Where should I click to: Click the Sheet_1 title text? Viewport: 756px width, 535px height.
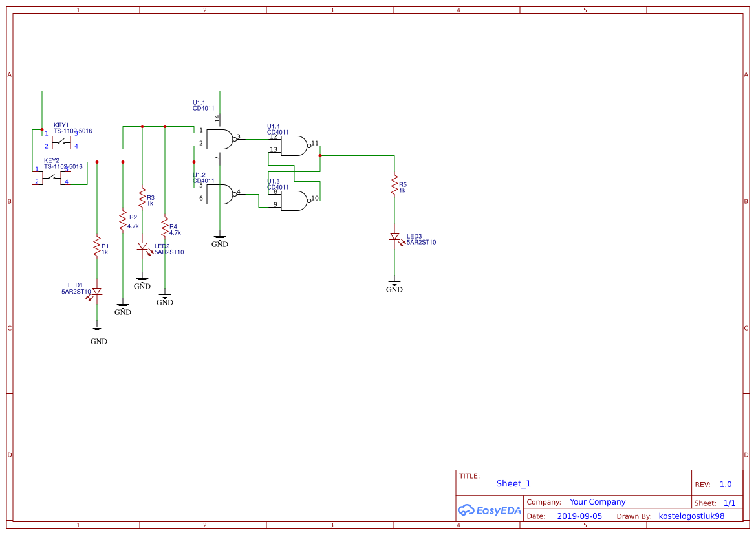(x=513, y=484)
